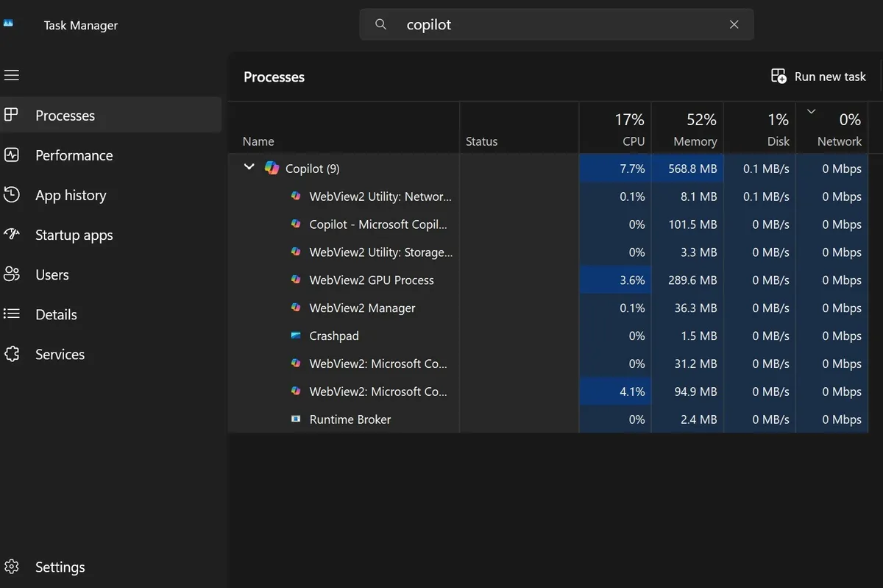This screenshot has width=883, height=588.
Task: Click the 31.2 MB memory value
Action: 696,364
